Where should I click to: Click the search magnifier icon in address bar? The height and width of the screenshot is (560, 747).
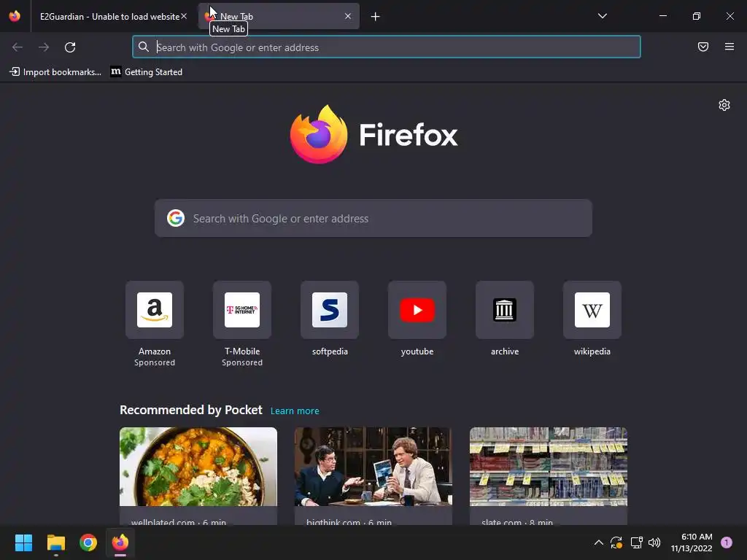click(x=144, y=47)
